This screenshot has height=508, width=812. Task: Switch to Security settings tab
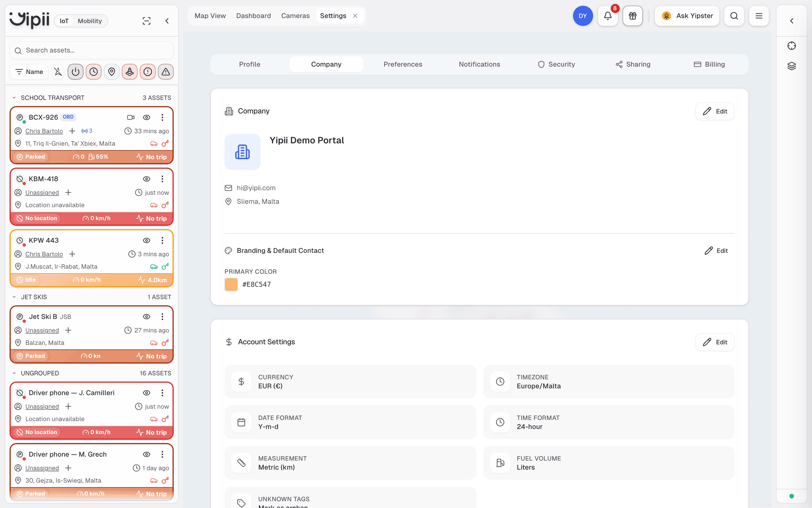(x=556, y=64)
